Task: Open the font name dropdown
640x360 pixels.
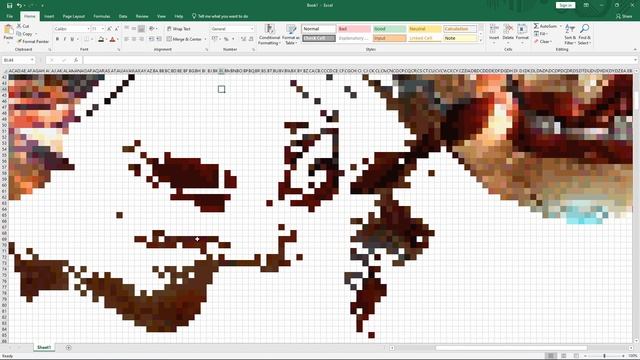Action: tap(88, 29)
